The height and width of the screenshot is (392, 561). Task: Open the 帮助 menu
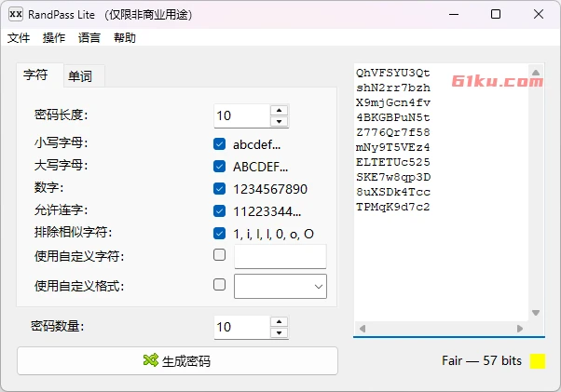click(125, 37)
